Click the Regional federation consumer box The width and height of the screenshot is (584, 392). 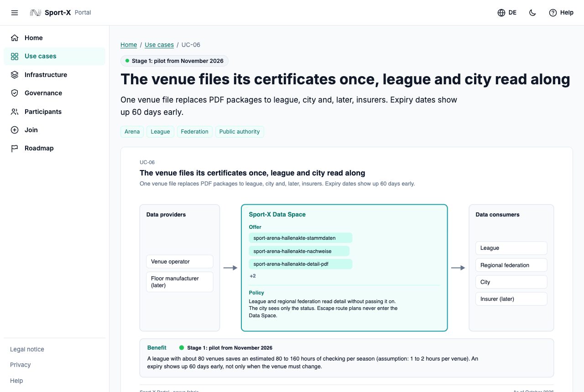511,265
